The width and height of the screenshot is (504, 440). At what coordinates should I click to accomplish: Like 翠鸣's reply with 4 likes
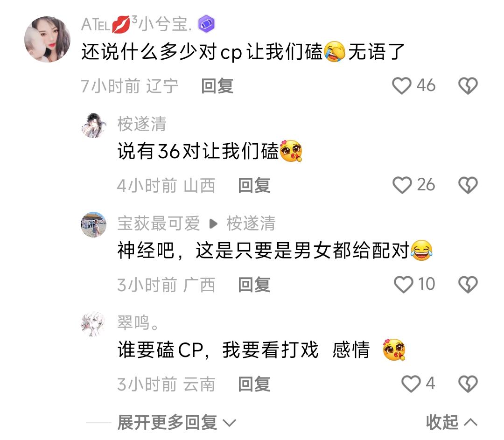(411, 384)
